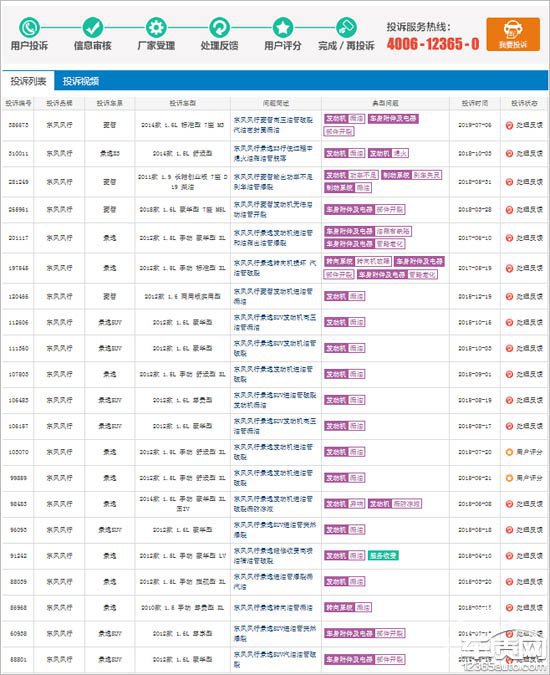This screenshot has height=675, width=550.
Task: Click the 用户评分 star step icon
Action: pyautogui.click(x=283, y=28)
